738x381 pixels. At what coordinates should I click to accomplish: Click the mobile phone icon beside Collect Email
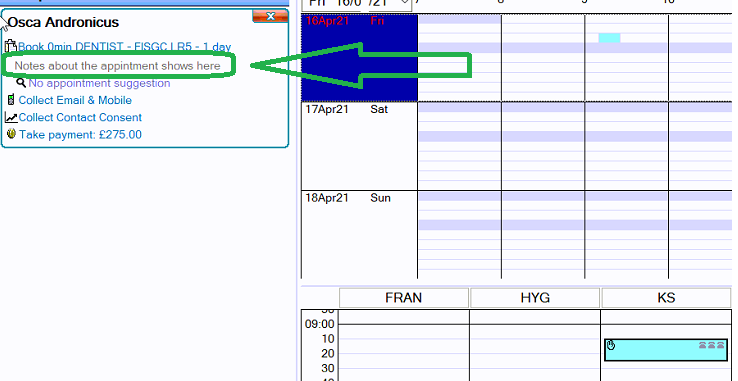coord(11,100)
